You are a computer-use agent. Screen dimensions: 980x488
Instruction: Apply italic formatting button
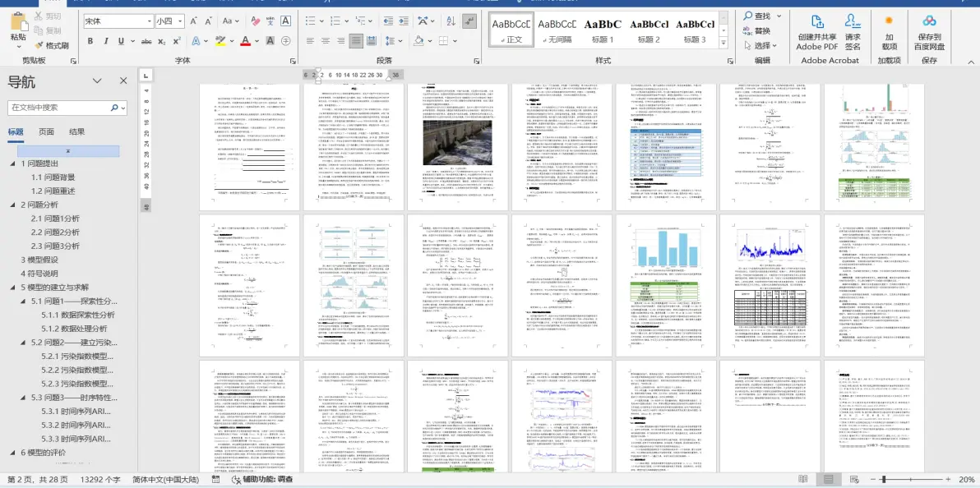105,41
